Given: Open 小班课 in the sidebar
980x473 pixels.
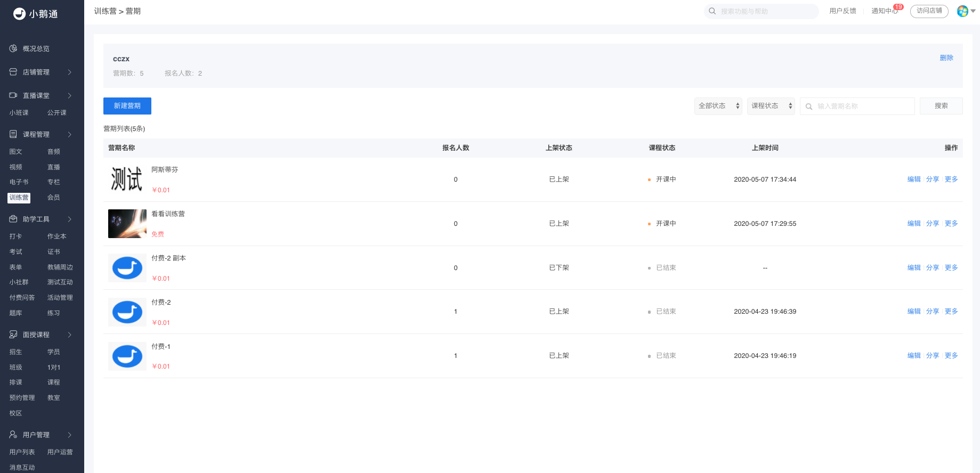Looking at the screenshot, I should [x=19, y=113].
